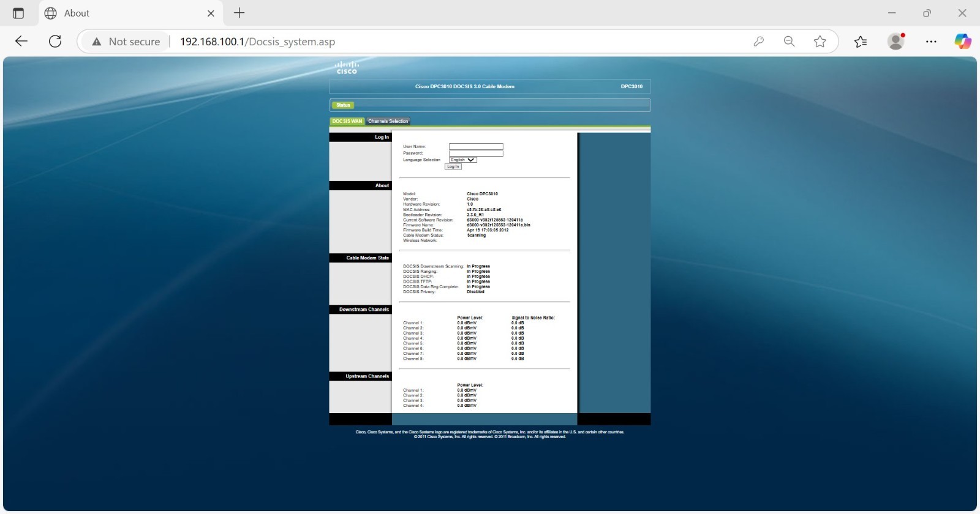This screenshot has width=980, height=514.
Task: Switch to the DOCSIS WAN tab
Action: [347, 121]
